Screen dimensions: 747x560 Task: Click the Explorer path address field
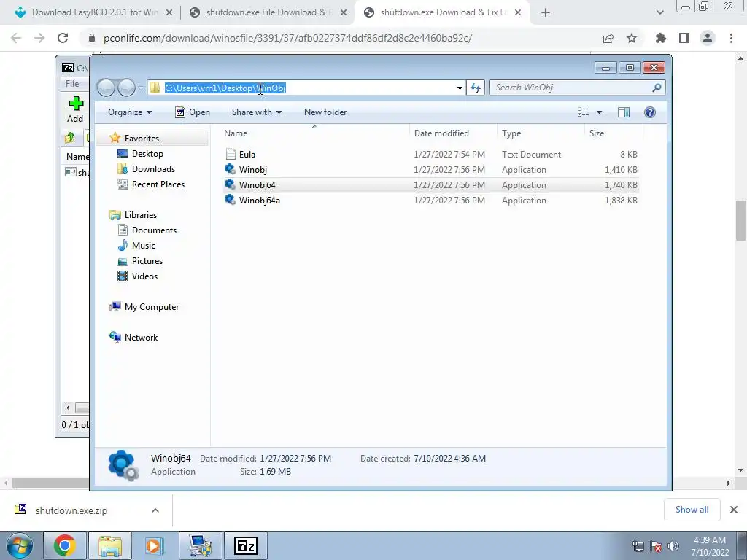coord(306,87)
